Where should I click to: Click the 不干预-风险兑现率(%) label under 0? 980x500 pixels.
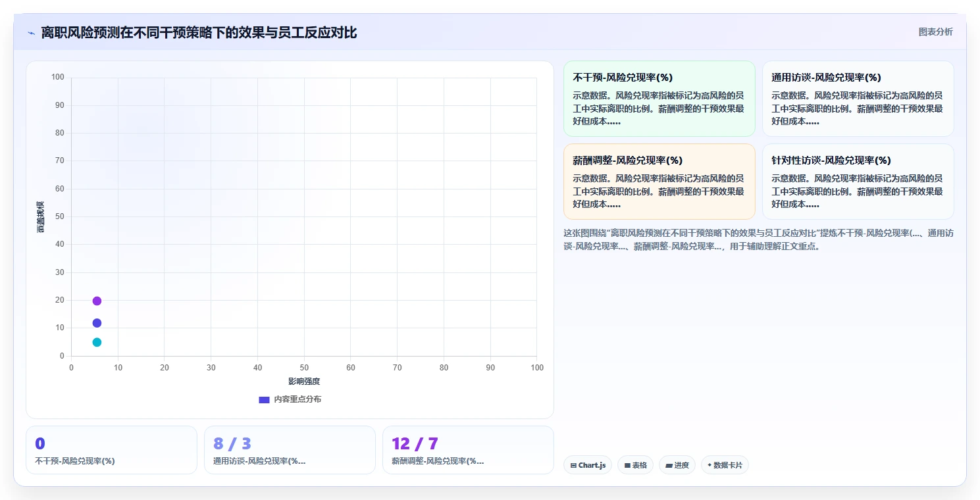click(75, 461)
